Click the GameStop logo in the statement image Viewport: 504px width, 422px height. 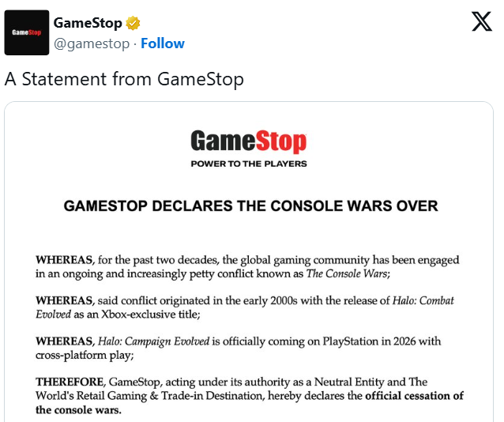(249, 142)
